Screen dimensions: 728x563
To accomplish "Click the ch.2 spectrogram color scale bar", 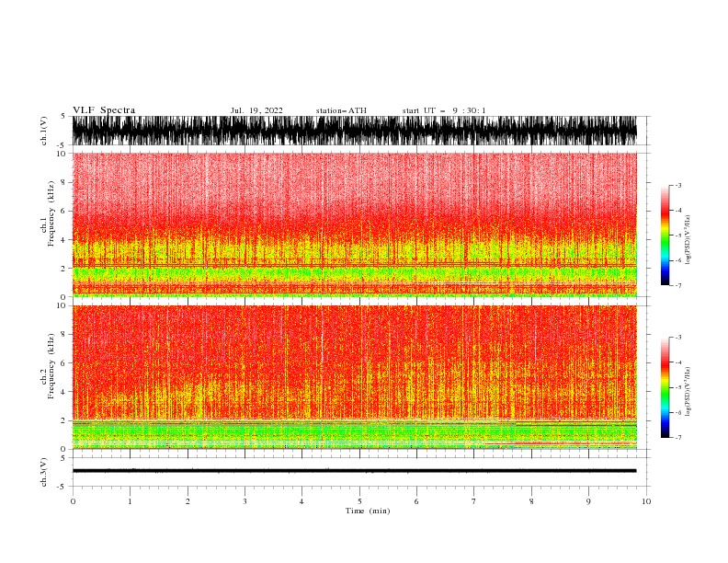I will [x=665, y=387].
